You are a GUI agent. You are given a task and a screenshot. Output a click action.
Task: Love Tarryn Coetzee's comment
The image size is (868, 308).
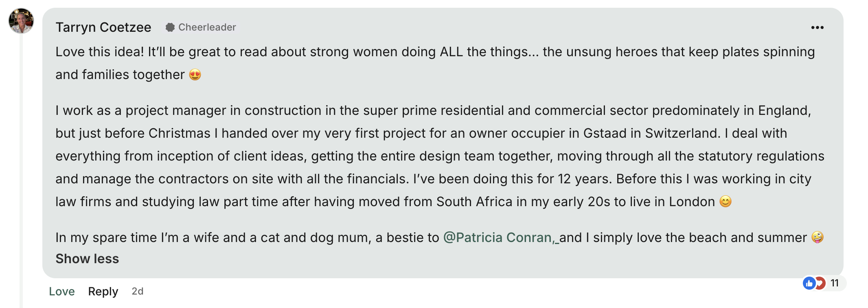pos(62,291)
